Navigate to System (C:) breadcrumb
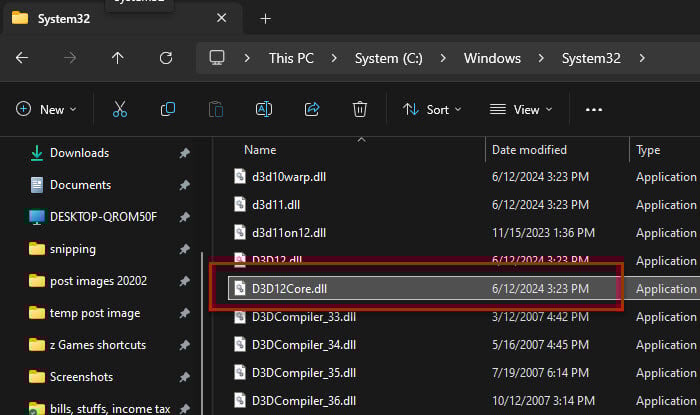The height and width of the screenshot is (415, 700). click(x=388, y=58)
